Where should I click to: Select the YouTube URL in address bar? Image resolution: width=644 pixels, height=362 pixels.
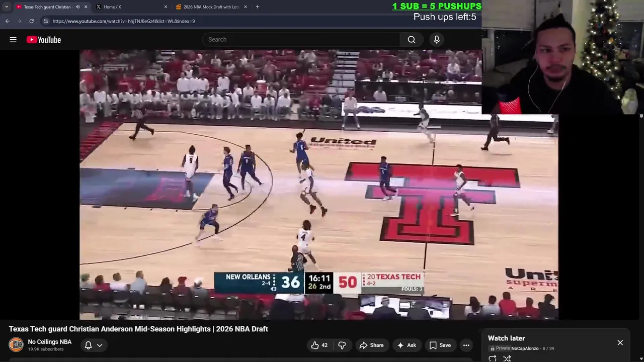(x=123, y=21)
